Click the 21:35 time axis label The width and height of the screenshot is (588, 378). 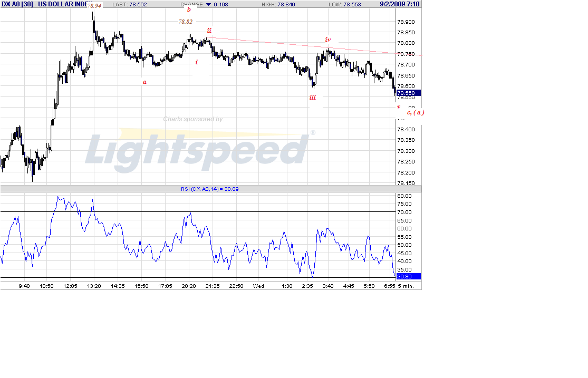pos(212,286)
